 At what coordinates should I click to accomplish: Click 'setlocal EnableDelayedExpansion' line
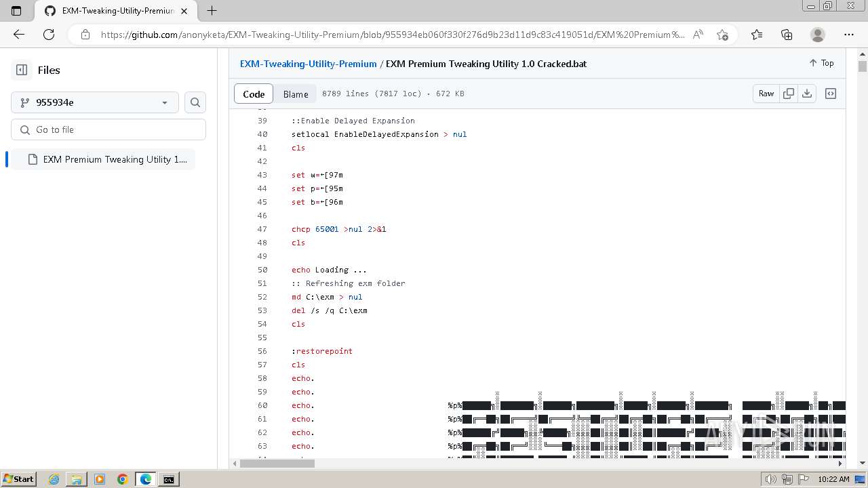pos(379,134)
